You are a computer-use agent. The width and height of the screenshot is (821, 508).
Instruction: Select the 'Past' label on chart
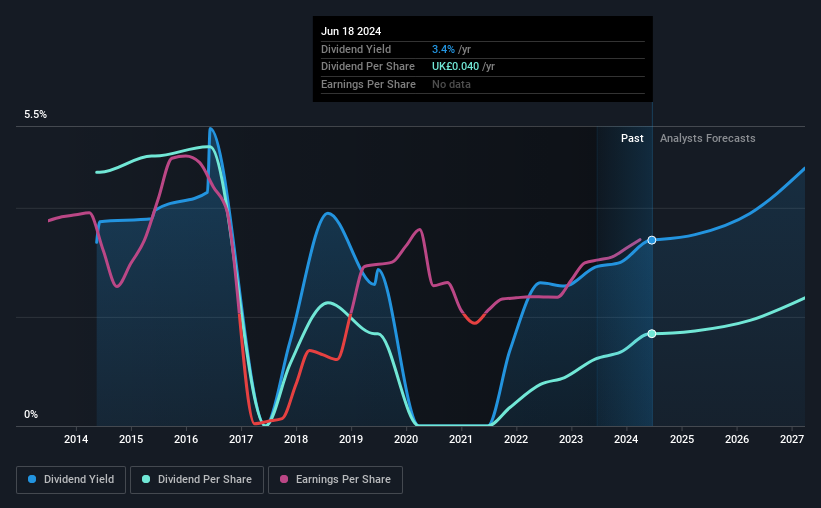(x=632, y=138)
